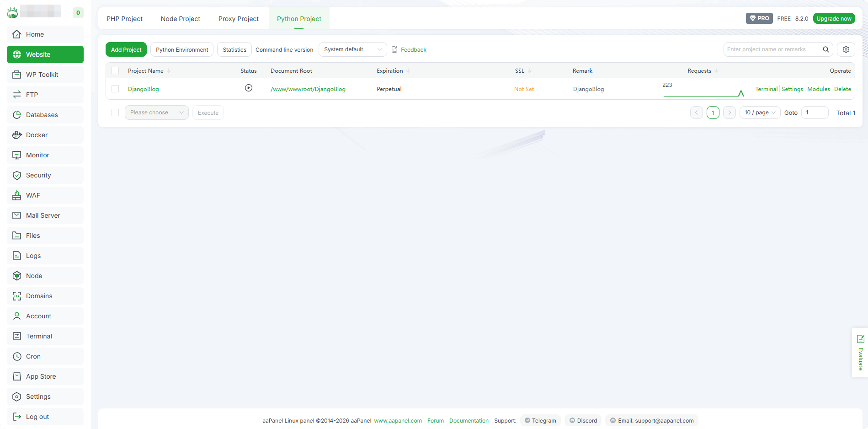Viewport: 868px width, 429px height.
Task: Open table column settings gear
Action: coord(846,49)
